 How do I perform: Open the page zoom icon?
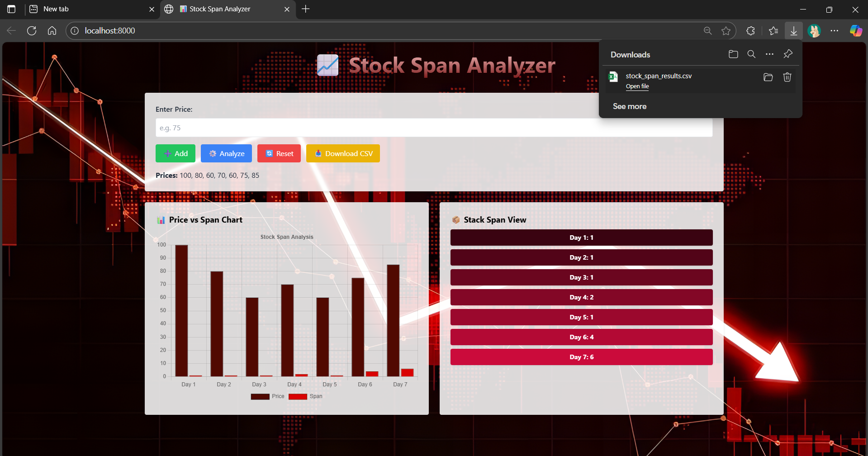click(x=707, y=30)
